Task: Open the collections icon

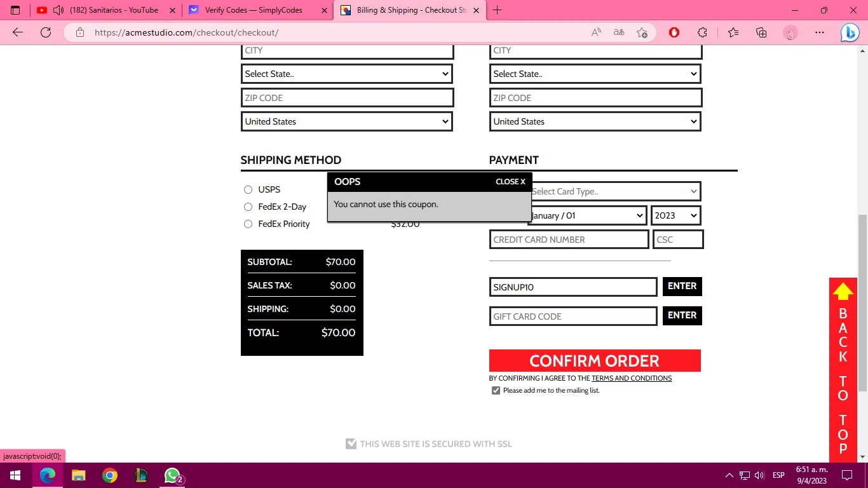Action: (761, 32)
